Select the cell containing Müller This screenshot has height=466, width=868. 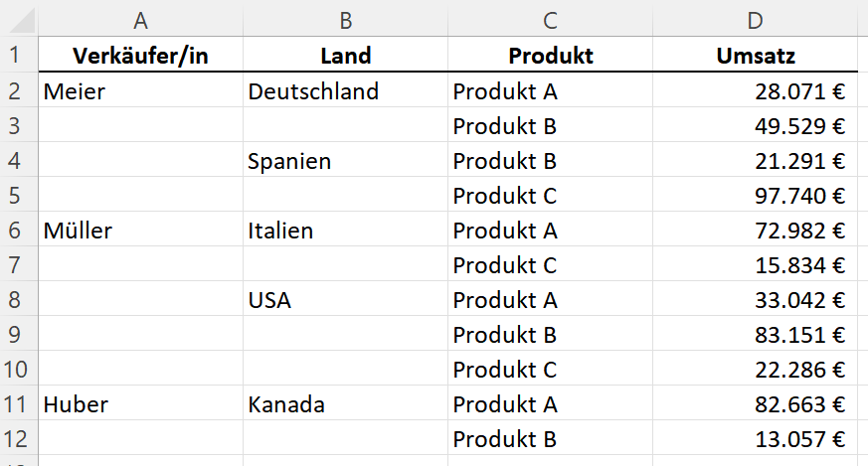tap(140, 230)
